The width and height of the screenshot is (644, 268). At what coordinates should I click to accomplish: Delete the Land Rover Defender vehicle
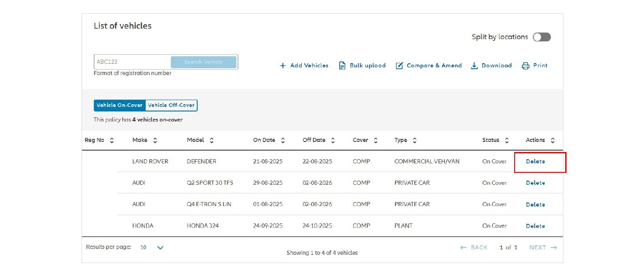pyautogui.click(x=535, y=162)
